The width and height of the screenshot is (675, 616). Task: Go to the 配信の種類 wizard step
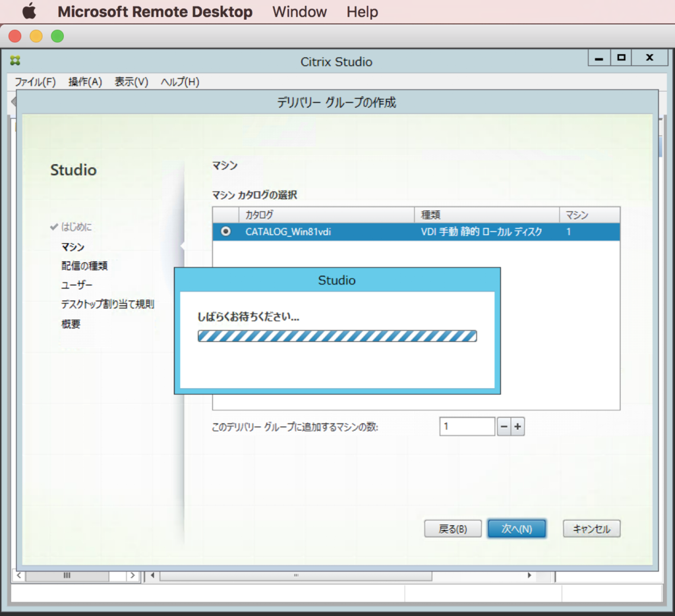pos(84,266)
